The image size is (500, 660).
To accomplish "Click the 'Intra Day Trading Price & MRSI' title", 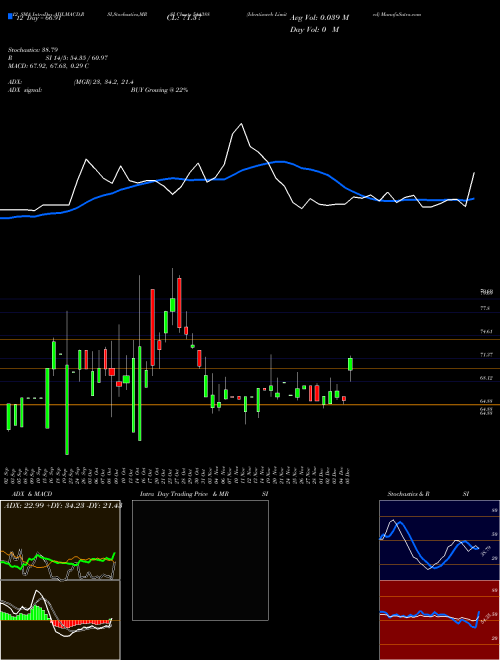I will tap(204, 494).
